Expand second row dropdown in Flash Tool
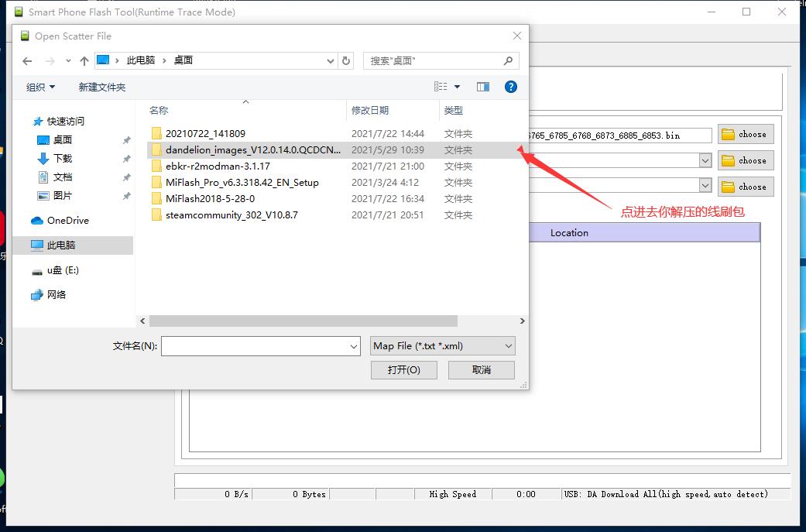The image size is (806, 532). (705, 160)
